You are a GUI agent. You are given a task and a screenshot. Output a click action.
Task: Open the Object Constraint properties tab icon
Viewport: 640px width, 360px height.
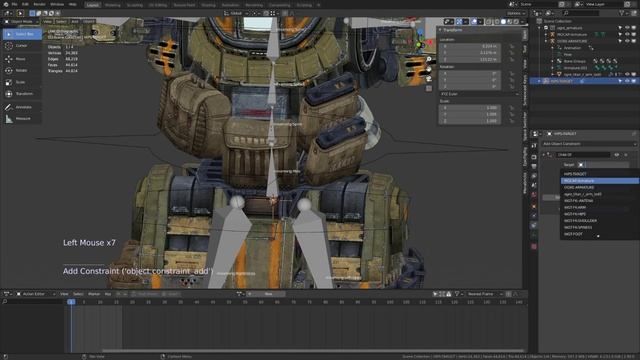coord(534,225)
